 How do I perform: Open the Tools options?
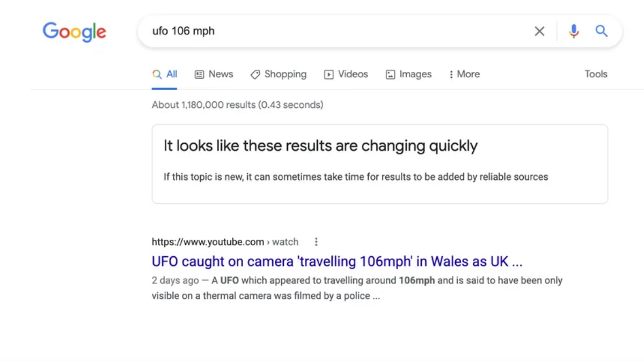[x=596, y=74]
